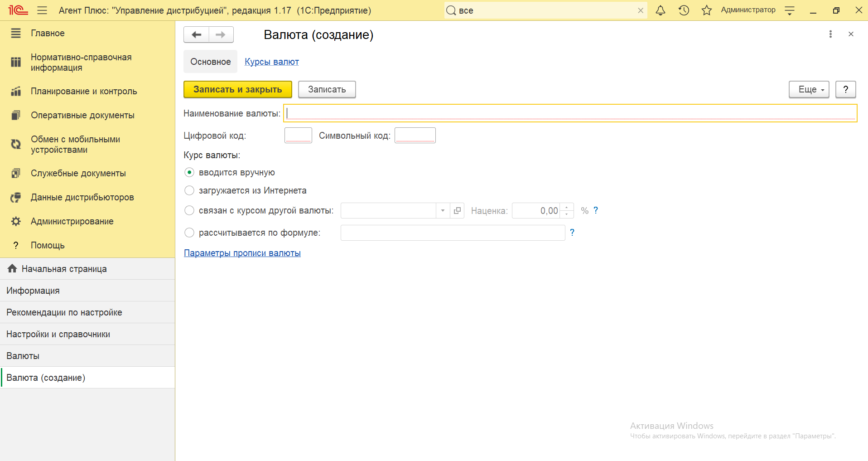Click the forward arrow navigation button

click(221, 35)
